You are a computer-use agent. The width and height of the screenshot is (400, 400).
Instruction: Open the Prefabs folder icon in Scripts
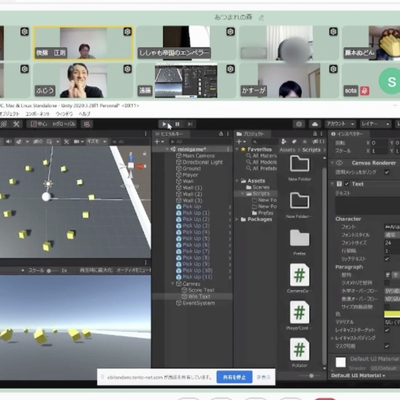click(x=299, y=238)
